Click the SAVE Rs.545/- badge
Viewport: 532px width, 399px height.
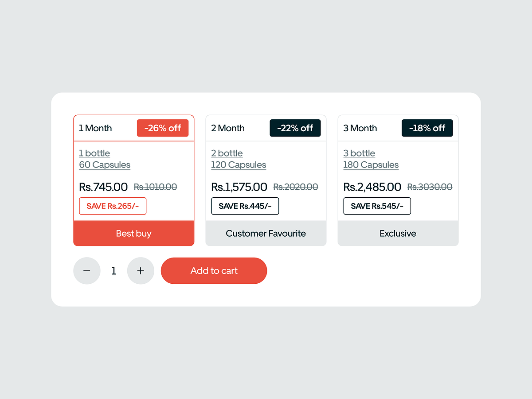point(377,206)
